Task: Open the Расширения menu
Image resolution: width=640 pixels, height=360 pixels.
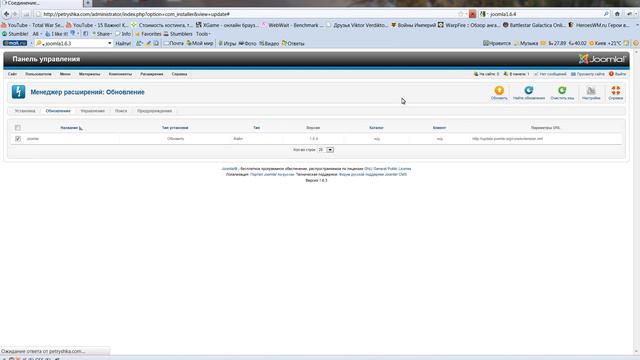Action: (x=151, y=74)
